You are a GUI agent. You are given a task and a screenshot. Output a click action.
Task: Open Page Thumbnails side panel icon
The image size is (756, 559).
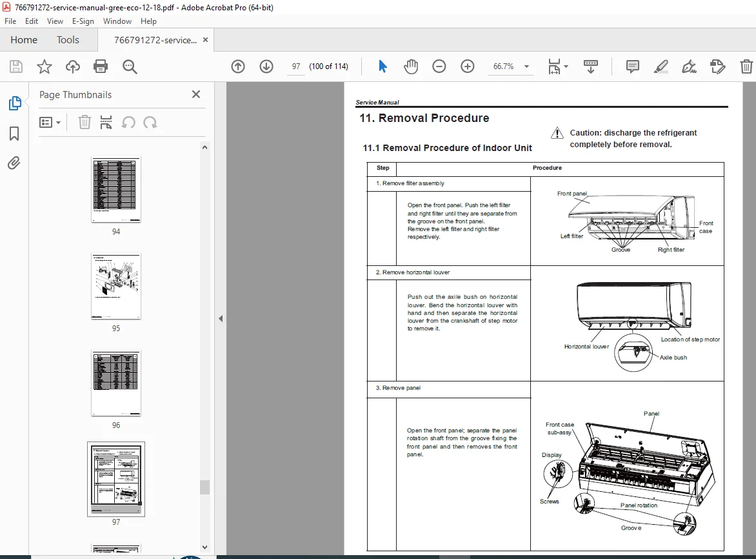point(15,103)
